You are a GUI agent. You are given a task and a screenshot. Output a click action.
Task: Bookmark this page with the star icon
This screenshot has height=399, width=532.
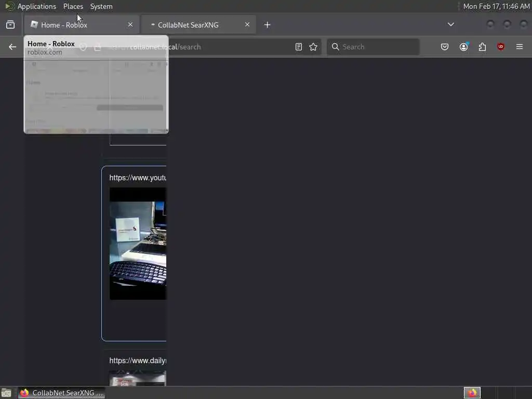coord(313,47)
